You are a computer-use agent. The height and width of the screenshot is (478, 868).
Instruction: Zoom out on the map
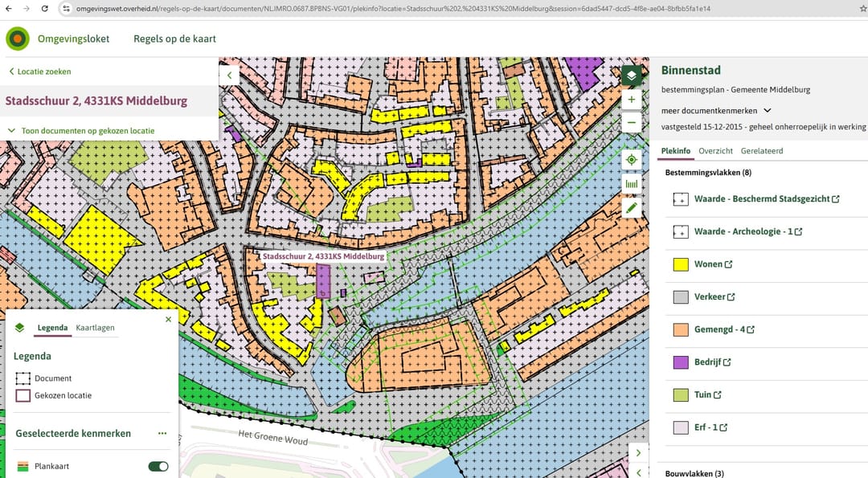point(632,123)
